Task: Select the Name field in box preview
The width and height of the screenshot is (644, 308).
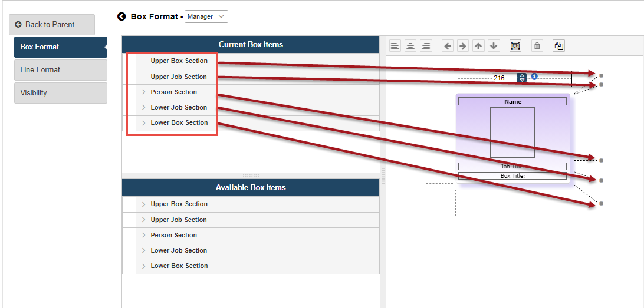Action: point(512,101)
